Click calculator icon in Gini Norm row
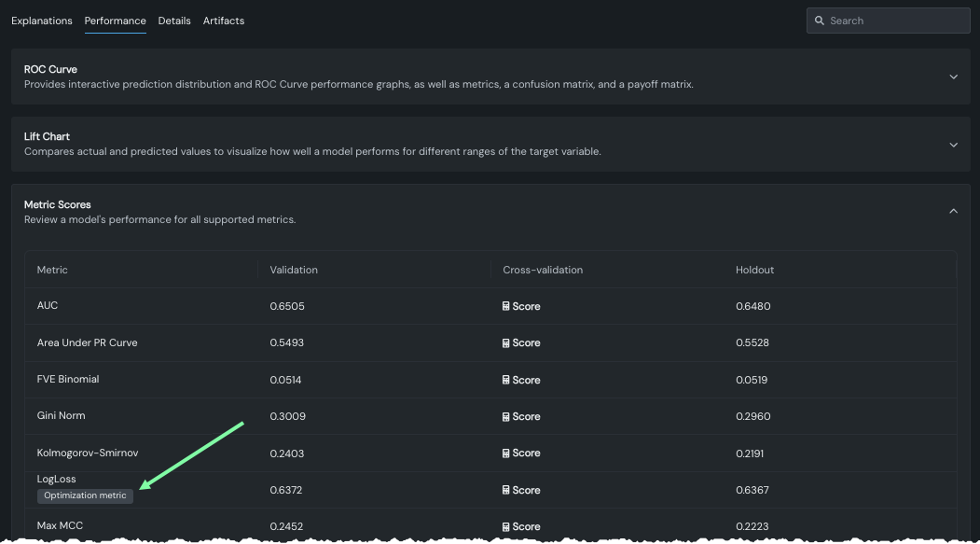Image resolution: width=980 pixels, height=544 pixels. click(x=506, y=416)
